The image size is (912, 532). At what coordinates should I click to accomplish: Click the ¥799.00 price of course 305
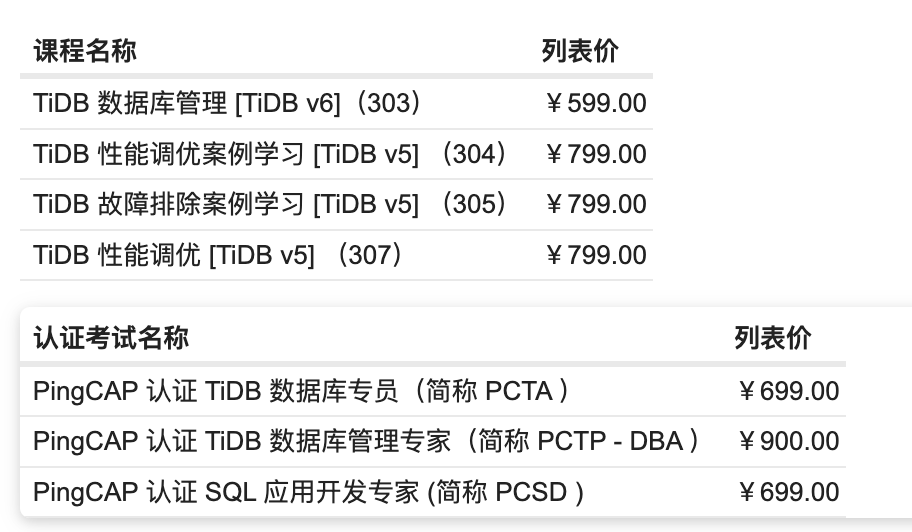point(596,204)
